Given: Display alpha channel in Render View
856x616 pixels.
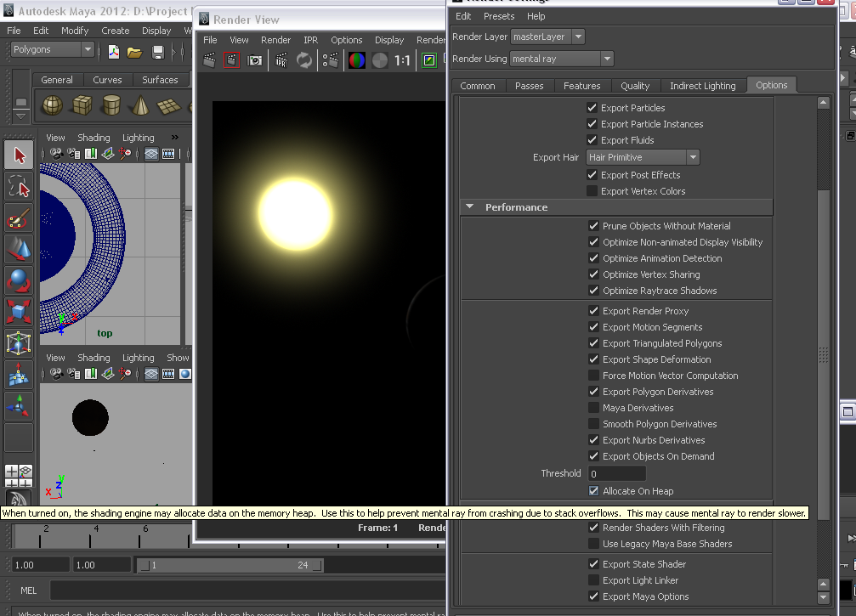Looking at the screenshot, I should coord(379,60).
